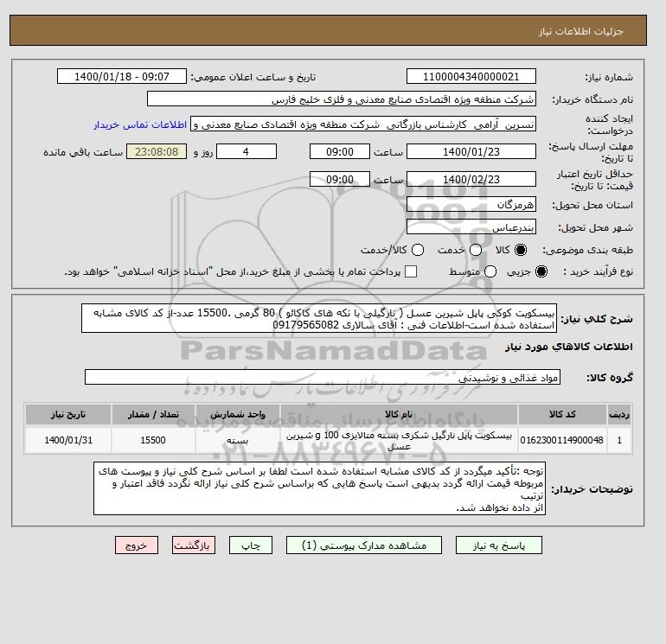This screenshot has width=666, height=644.
Task: Click the واحد شمارش column header
Action: point(238,414)
